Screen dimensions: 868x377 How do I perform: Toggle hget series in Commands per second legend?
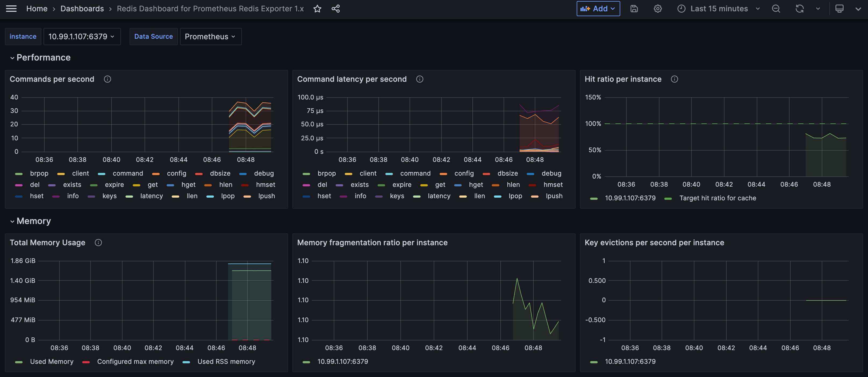tap(188, 185)
